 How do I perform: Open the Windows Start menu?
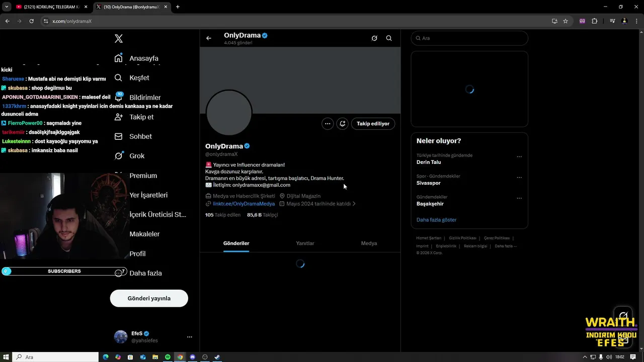coord(6,357)
